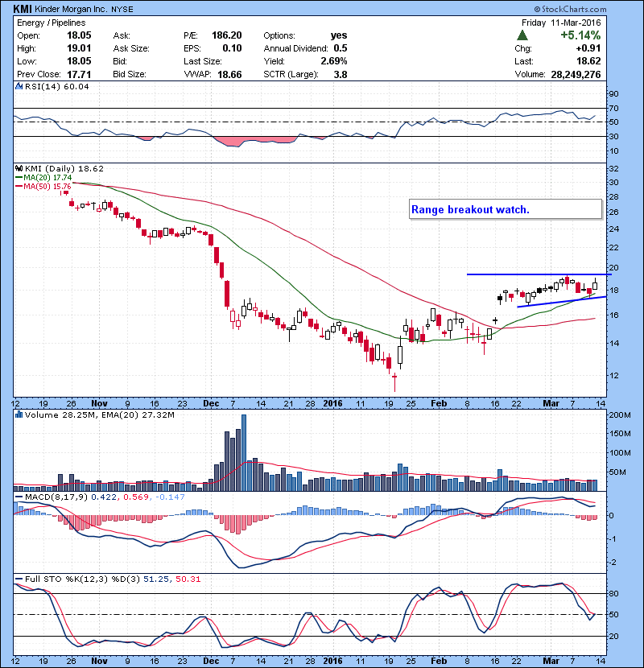
Task: Click the MA(50) 15.76 legend entry
Action: [43, 186]
